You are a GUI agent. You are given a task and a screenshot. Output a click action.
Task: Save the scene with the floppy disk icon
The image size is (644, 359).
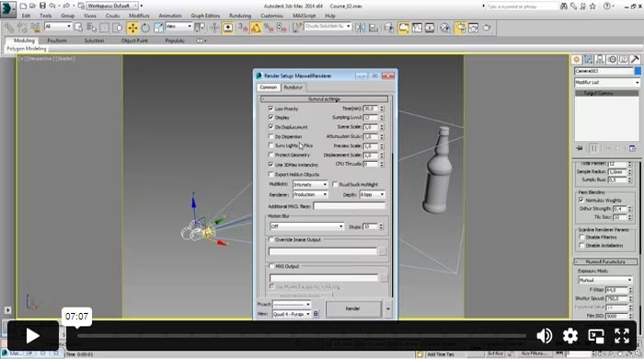pyautogui.click(x=42, y=6)
